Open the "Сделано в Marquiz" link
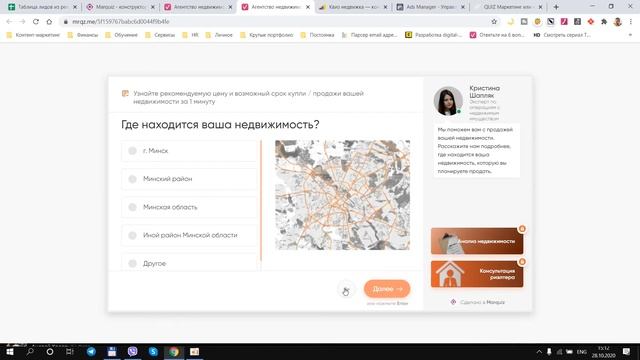Viewport: 640px width, 360px height. pos(478,302)
